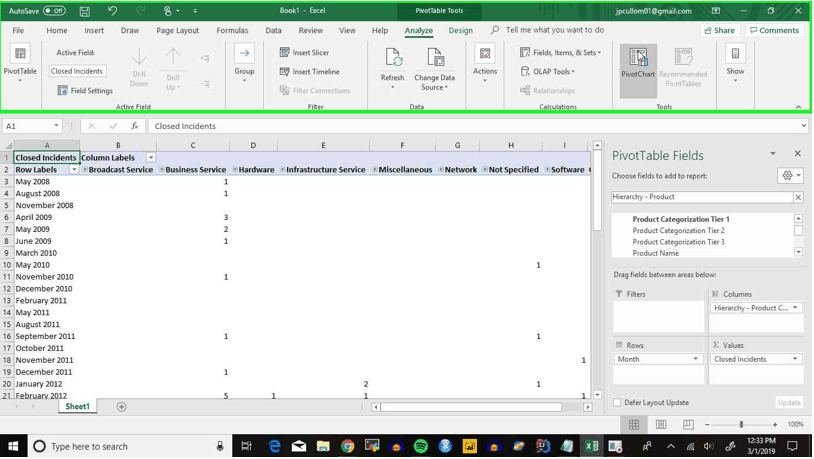
Task: Insert a Slicer
Action: click(x=305, y=52)
